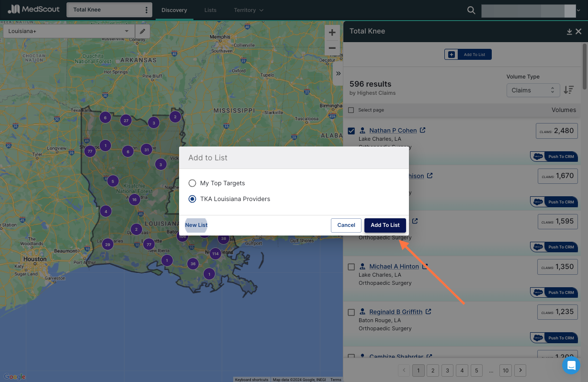This screenshot has height=382, width=588.
Task: Close the Total Knee panel
Action: coord(578,32)
